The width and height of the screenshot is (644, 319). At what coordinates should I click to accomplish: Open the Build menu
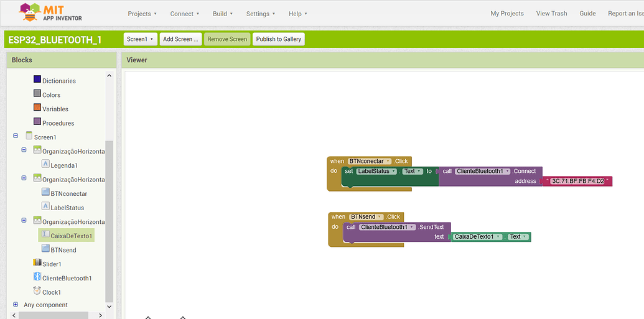click(x=223, y=14)
